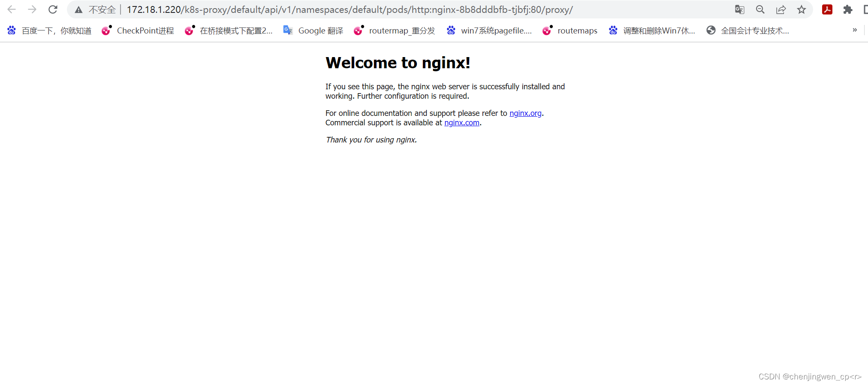Click the Thank you for using nginx text
The image size is (868, 385).
371,140
